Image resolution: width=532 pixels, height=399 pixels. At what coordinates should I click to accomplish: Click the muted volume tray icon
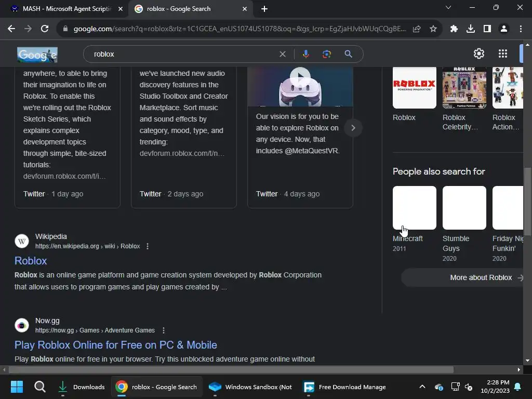[469, 387]
